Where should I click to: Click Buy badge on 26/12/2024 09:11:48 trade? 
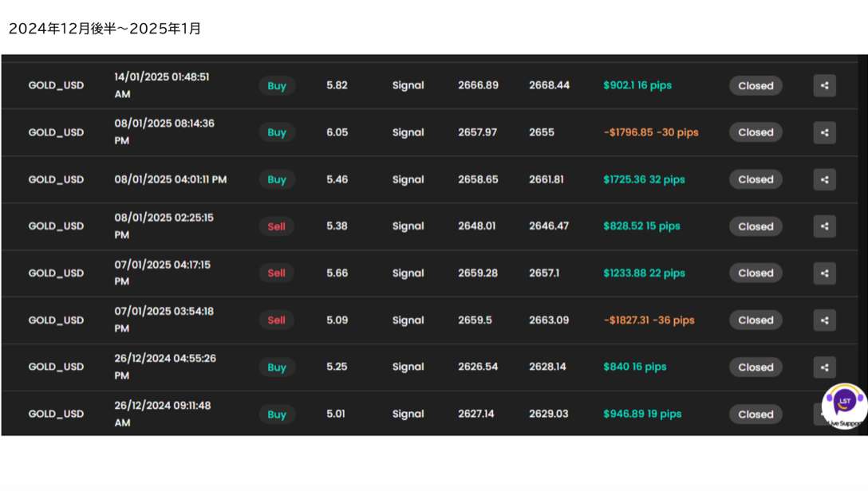click(x=277, y=414)
